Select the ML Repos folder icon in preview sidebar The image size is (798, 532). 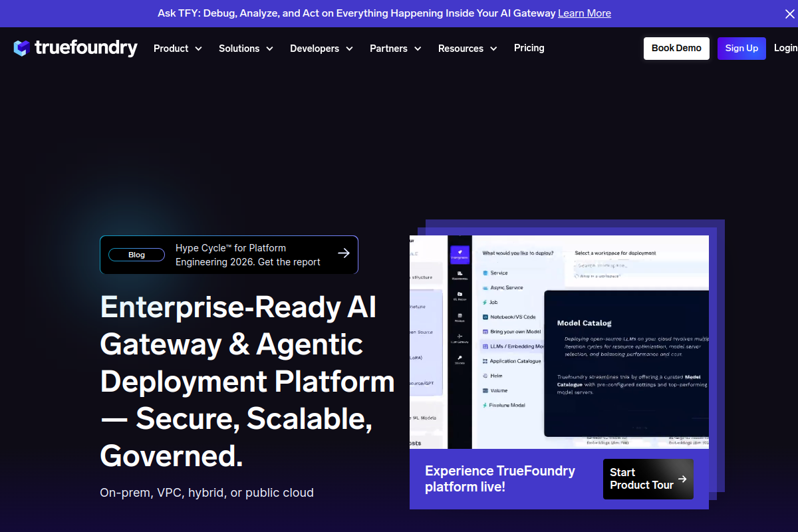[460, 295]
